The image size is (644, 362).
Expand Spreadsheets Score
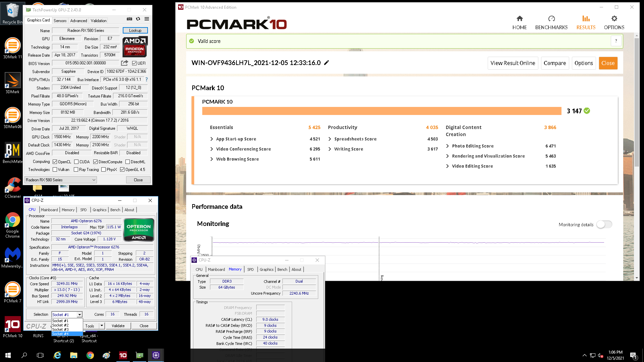coord(330,139)
